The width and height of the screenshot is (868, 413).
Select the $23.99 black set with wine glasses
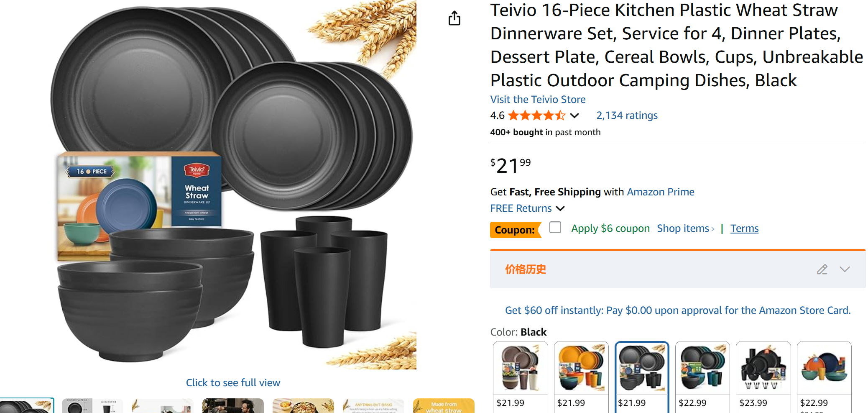coord(763,368)
